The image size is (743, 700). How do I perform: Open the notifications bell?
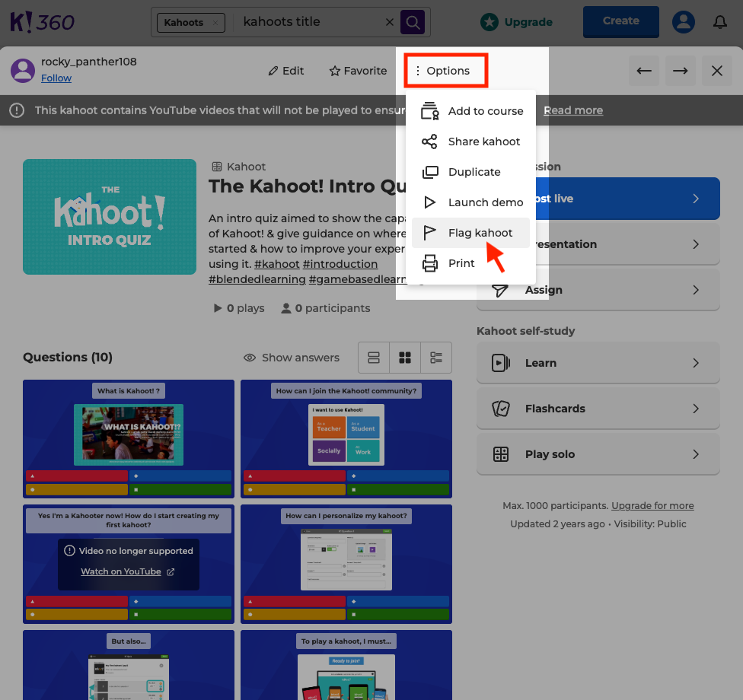coord(720,22)
